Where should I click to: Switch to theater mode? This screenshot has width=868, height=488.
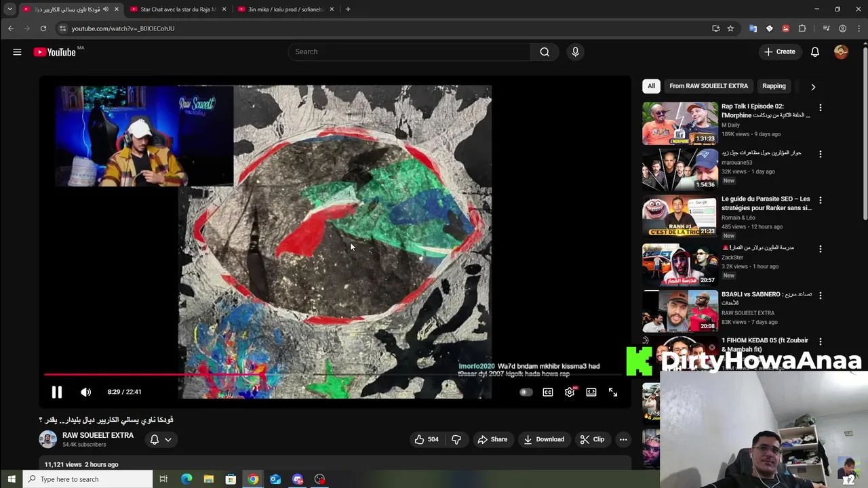tap(591, 392)
